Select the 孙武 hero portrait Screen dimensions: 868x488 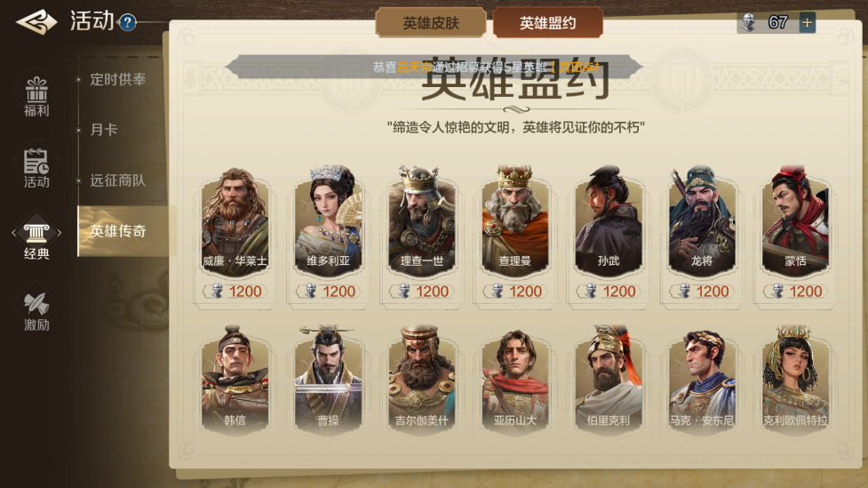(608, 221)
